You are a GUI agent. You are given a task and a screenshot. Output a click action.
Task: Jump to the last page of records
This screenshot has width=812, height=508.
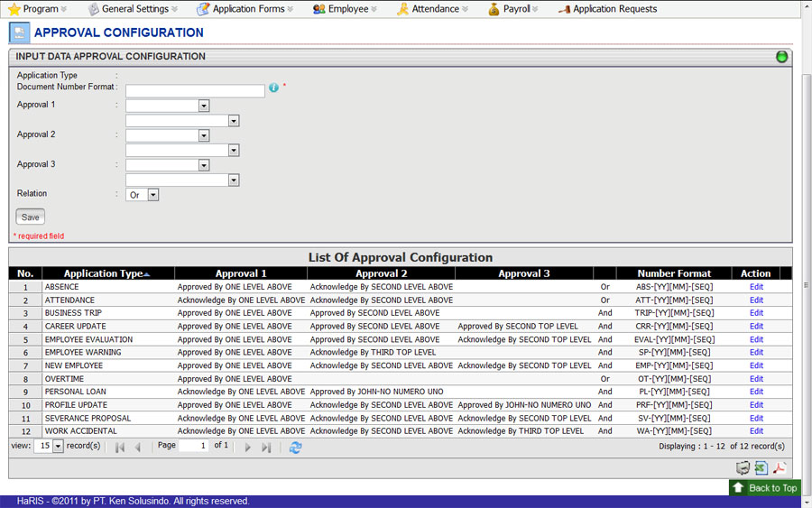coord(266,447)
